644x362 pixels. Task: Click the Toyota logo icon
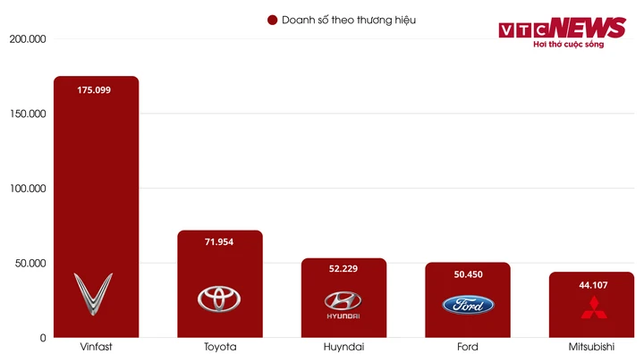pos(219,299)
